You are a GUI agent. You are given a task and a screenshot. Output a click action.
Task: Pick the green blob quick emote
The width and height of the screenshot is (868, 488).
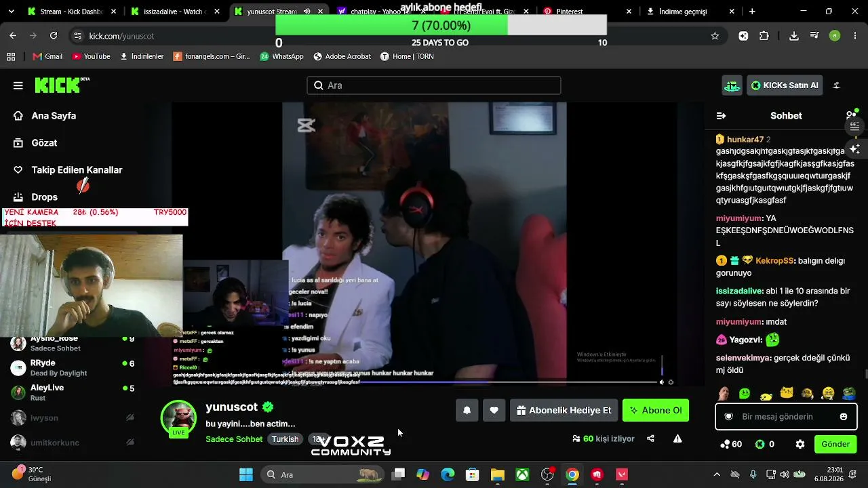[x=745, y=393]
